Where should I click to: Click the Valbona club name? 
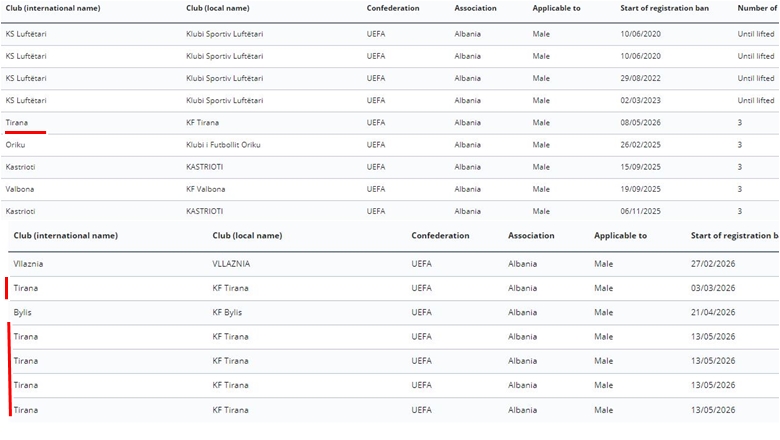click(x=20, y=189)
